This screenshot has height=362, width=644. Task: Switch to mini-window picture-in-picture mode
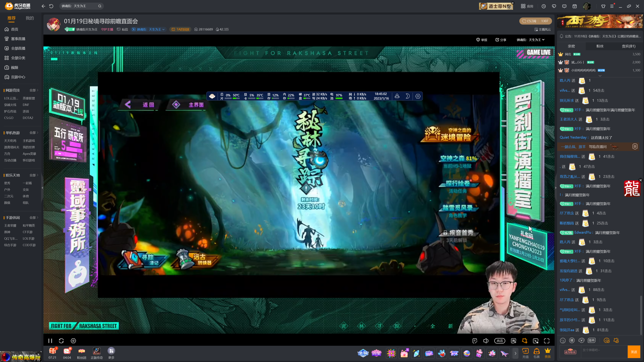point(535,341)
